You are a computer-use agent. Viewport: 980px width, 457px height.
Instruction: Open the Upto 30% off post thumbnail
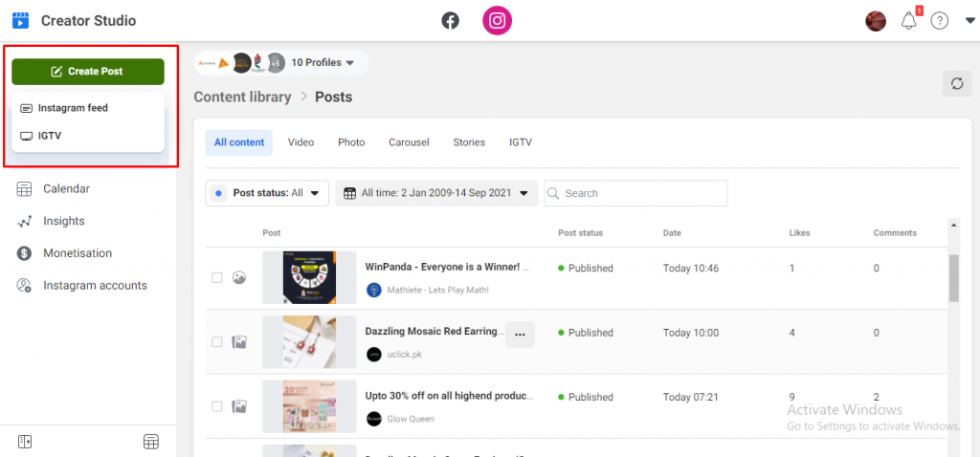click(309, 406)
